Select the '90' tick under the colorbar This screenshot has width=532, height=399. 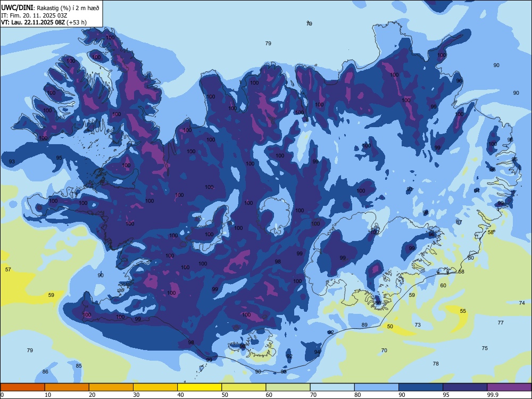point(402,395)
